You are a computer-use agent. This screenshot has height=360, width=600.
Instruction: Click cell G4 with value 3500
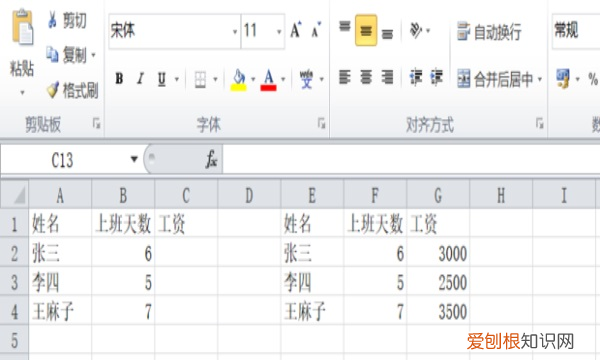438,311
